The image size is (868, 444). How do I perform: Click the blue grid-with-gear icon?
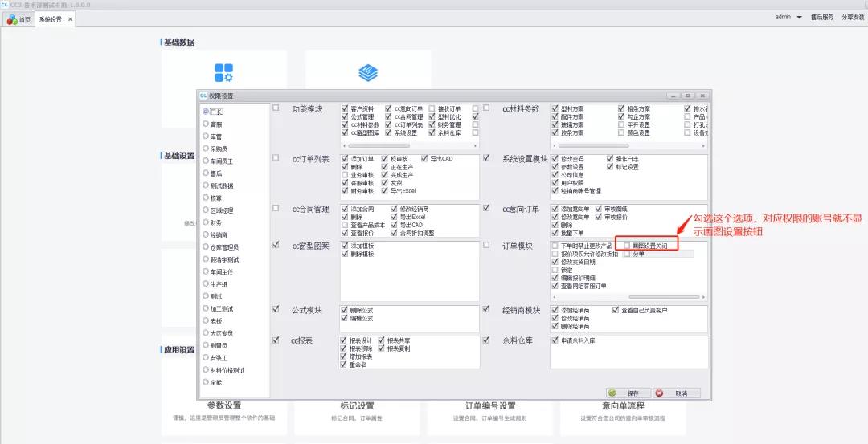click(x=223, y=73)
